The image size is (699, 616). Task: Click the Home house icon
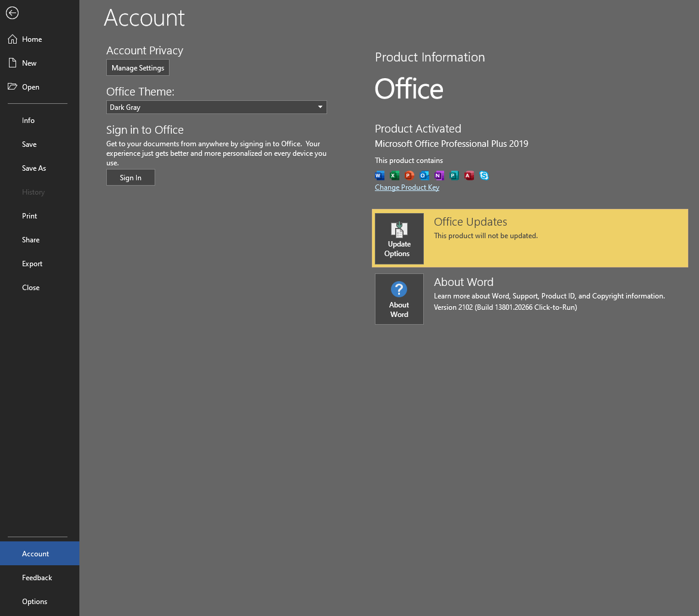click(13, 39)
